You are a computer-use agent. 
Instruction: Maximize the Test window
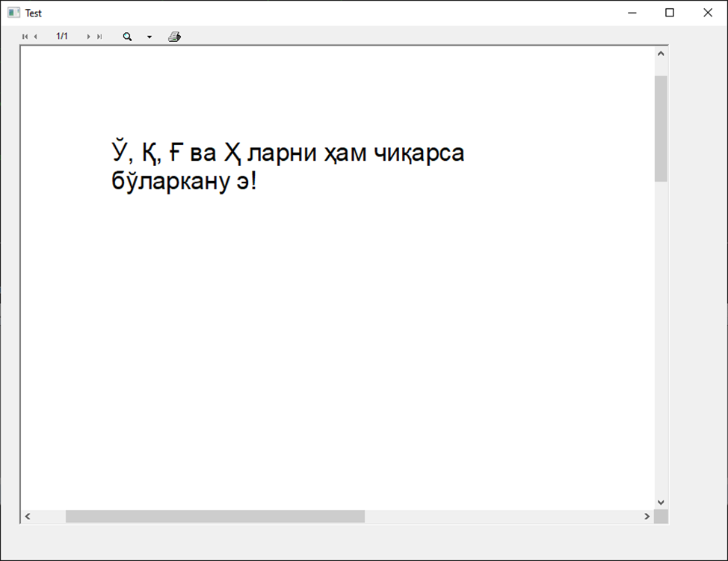[x=670, y=13]
